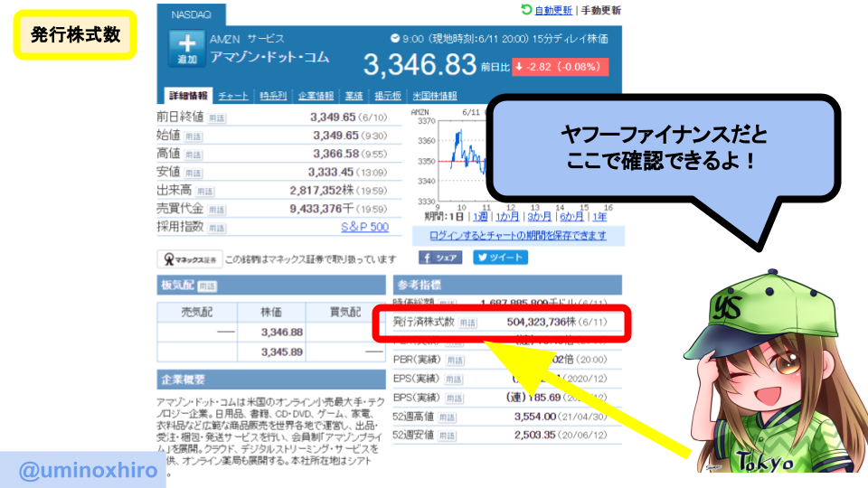Click the 買気配 column header
The height and width of the screenshot is (488, 868).
click(344, 312)
